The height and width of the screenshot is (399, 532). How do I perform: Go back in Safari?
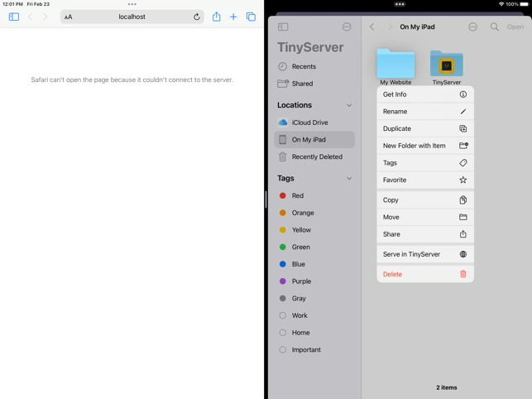[x=30, y=17]
